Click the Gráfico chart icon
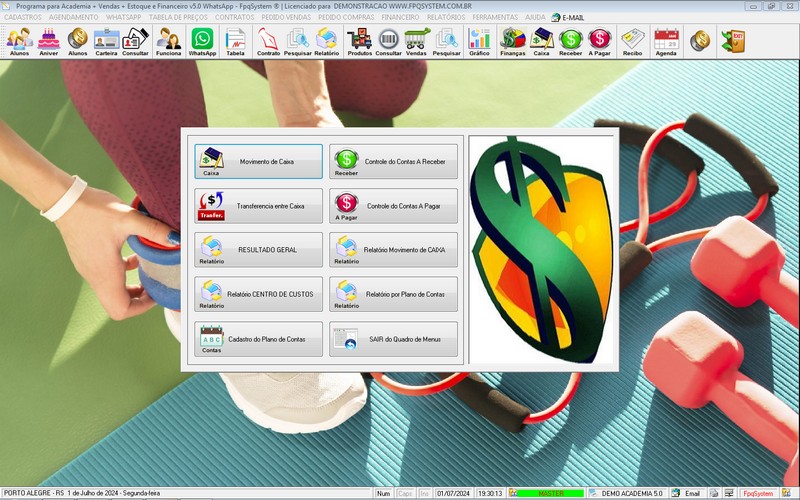 click(x=480, y=41)
